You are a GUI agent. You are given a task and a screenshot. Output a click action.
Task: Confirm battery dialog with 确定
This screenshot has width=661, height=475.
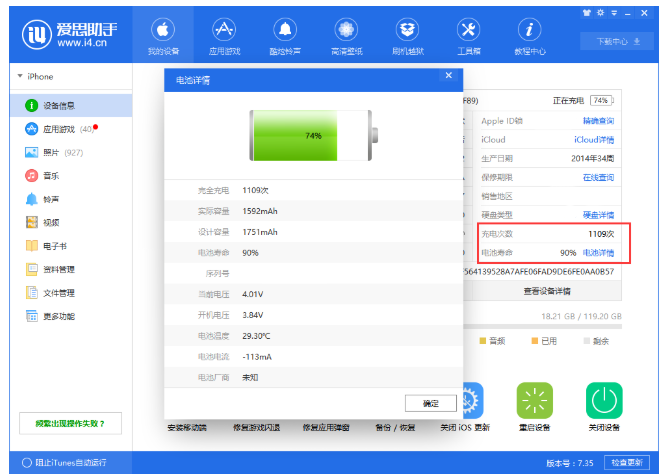coord(431,403)
